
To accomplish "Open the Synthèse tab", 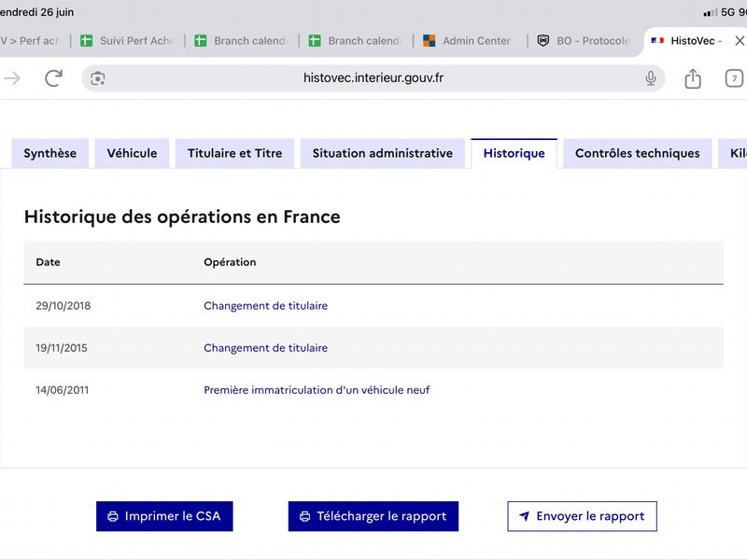I will (x=50, y=153).
